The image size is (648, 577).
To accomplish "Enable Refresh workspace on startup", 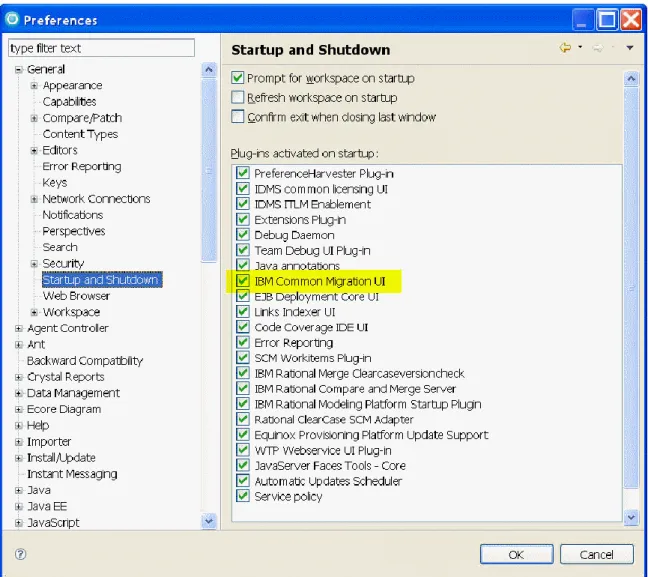I will [x=238, y=97].
